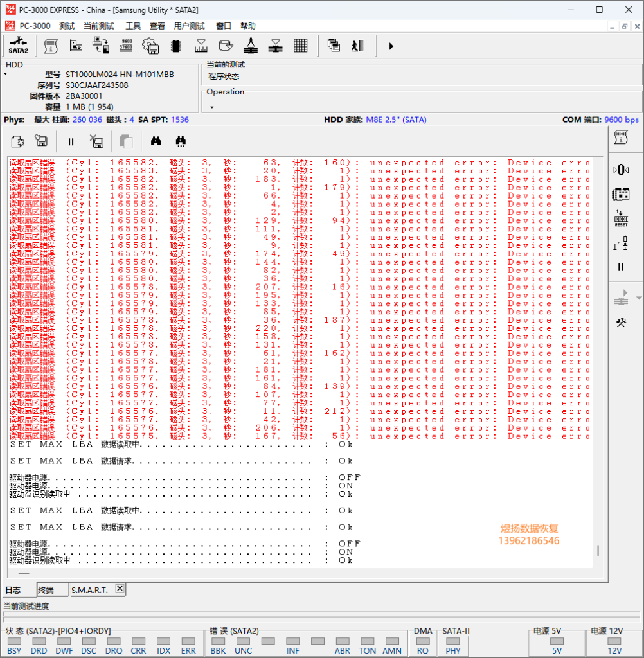
Task: Click the log panel vertical scrollbar thumb
Action: click(598, 550)
